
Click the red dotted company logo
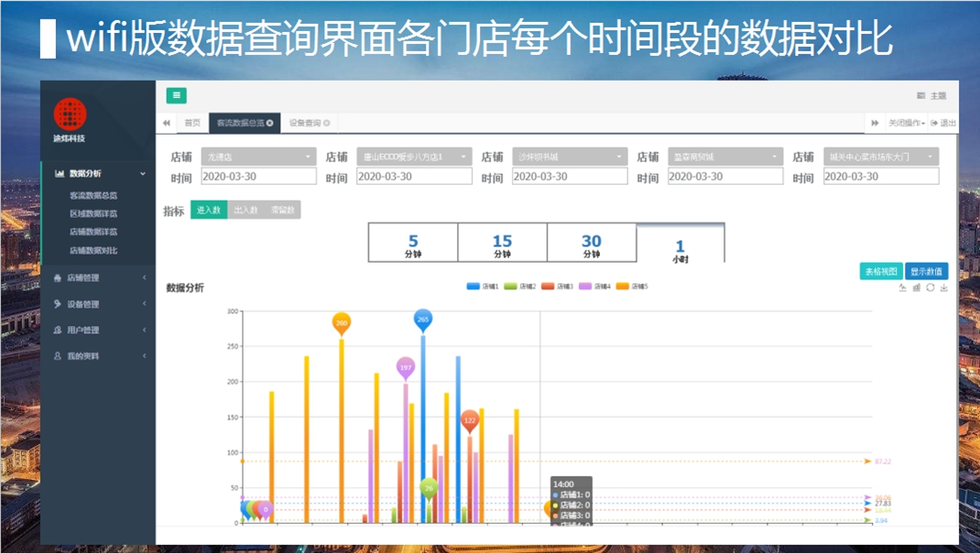pyautogui.click(x=70, y=114)
